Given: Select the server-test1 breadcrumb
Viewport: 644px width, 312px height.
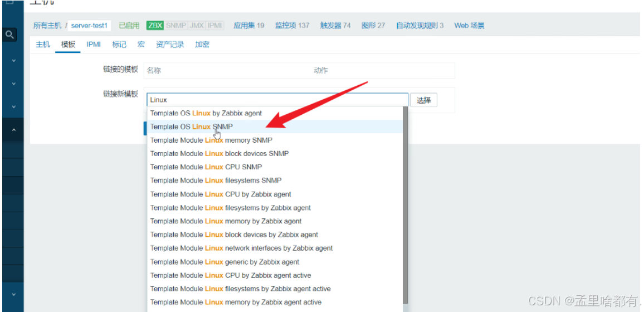Looking at the screenshot, I should [89, 26].
